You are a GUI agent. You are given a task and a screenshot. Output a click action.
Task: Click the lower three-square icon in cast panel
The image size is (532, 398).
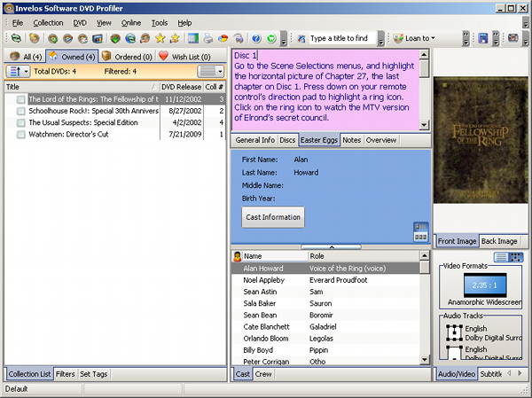[420, 237]
